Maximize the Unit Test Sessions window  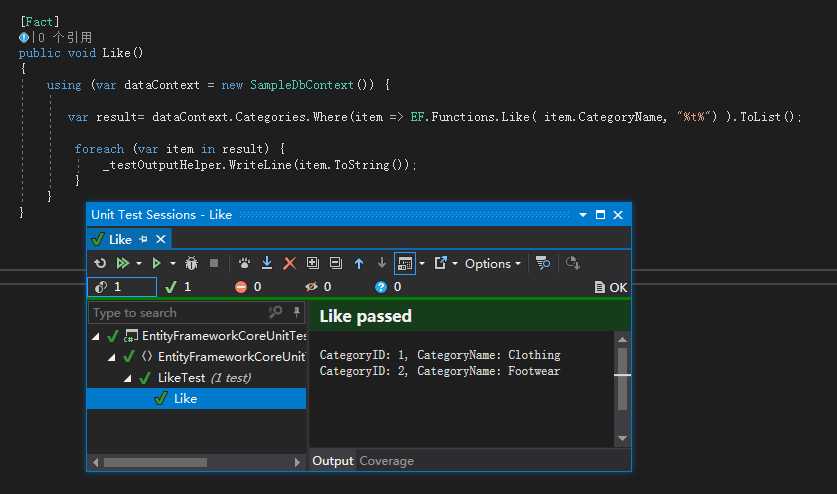click(x=601, y=215)
